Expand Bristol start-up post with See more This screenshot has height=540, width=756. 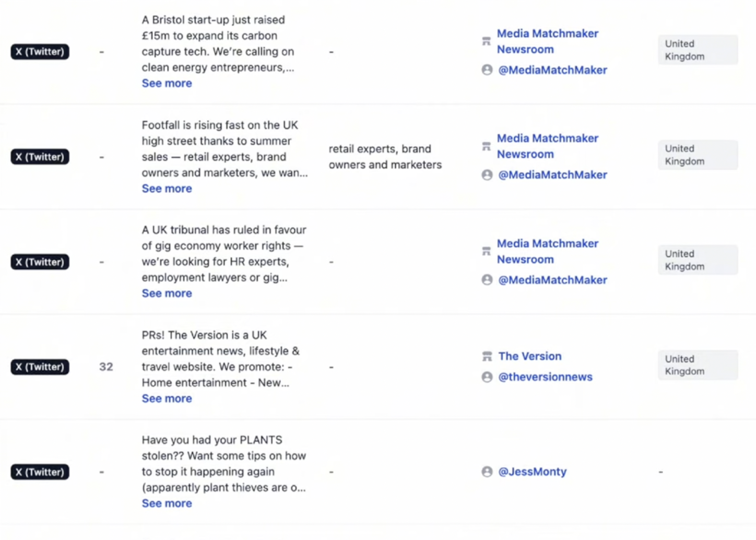[167, 83]
